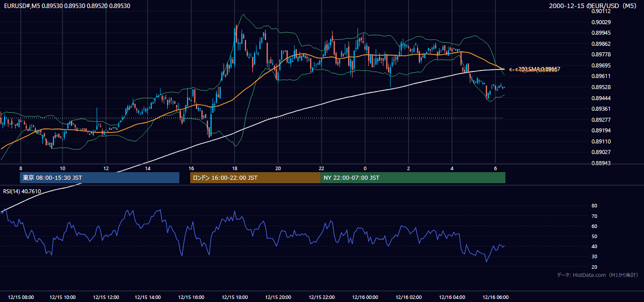Click price axis label 0.89110

coord(601,141)
